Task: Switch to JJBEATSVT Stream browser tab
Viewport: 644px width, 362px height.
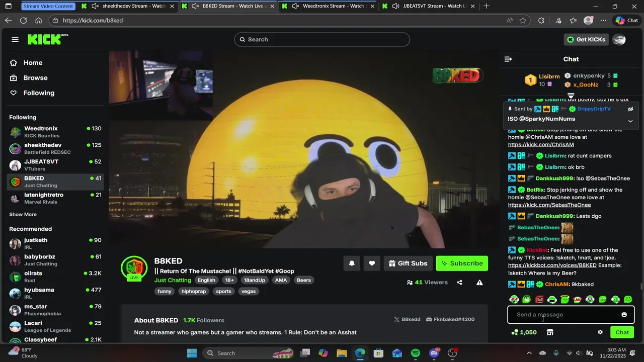Action: pyautogui.click(x=429, y=6)
